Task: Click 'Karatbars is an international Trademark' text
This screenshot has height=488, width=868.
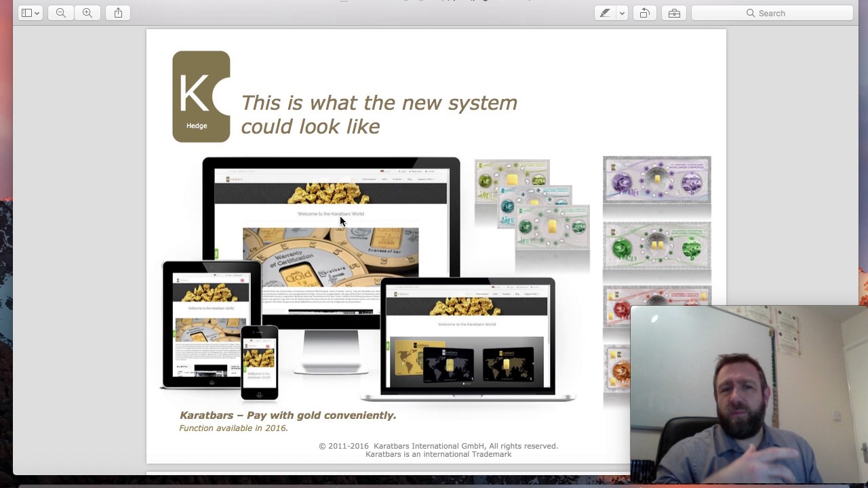Action: (438, 454)
